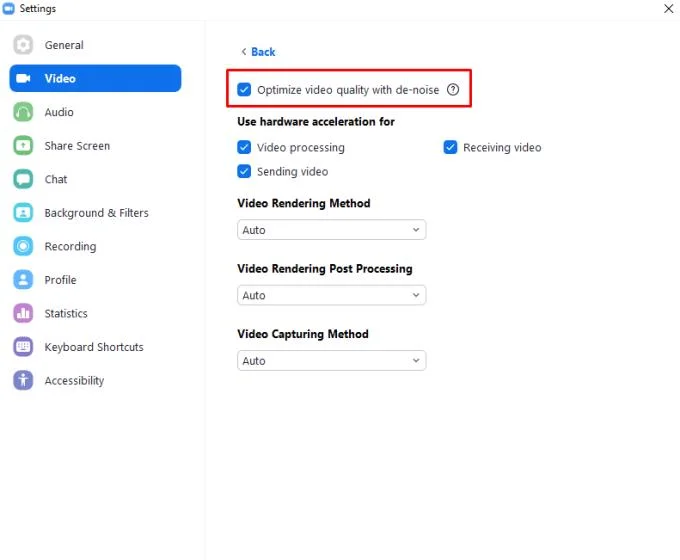Viewport: 680px width, 560px height.
Task: Toggle Video processing hardware acceleration checkbox
Action: (x=244, y=147)
